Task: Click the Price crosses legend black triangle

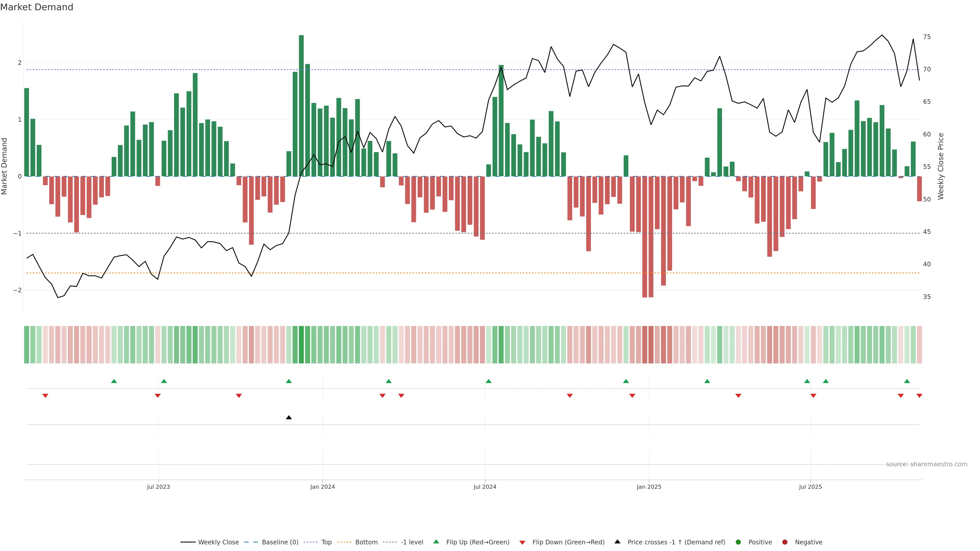Action: click(x=617, y=542)
